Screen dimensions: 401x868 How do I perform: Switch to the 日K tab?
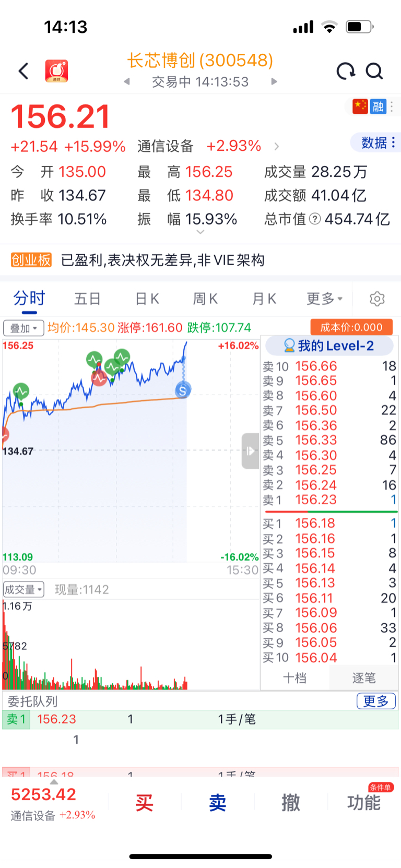pos(147,299)
